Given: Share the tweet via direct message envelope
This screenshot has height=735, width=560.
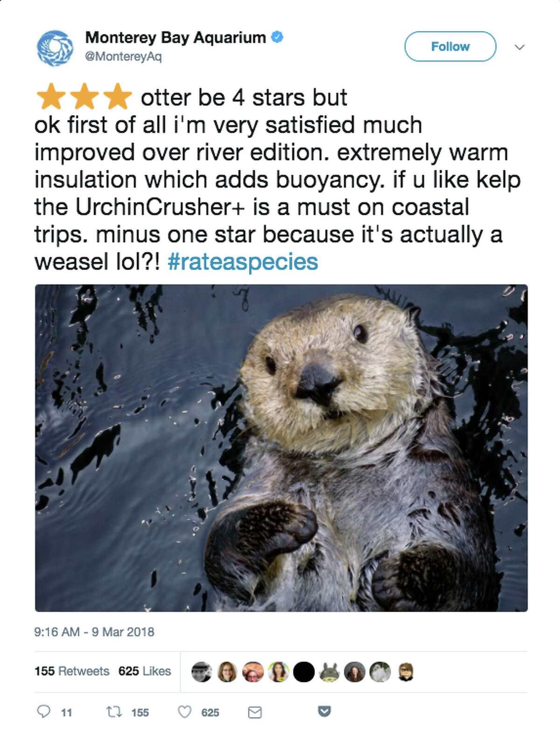Looking at the screenshot, I should tap(254, 712).
